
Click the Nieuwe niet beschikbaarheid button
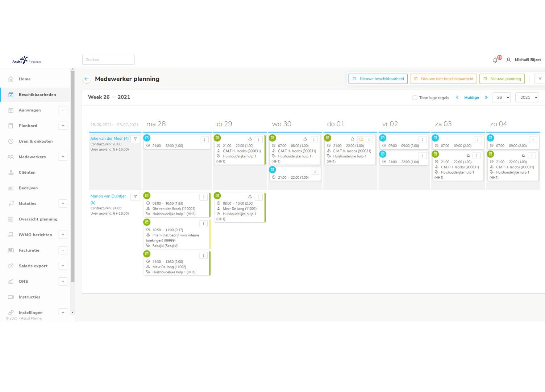click(443, 79)
